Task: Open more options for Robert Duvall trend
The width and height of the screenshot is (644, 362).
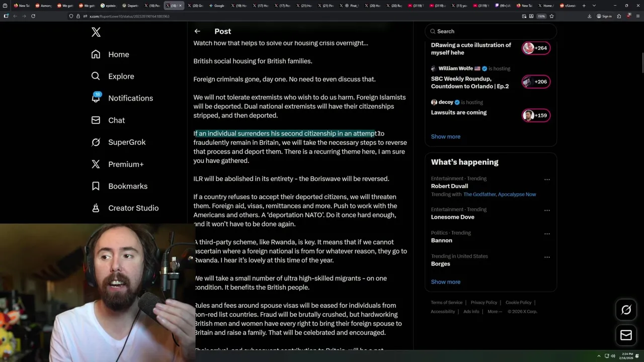Action: (x=547, y=179)
